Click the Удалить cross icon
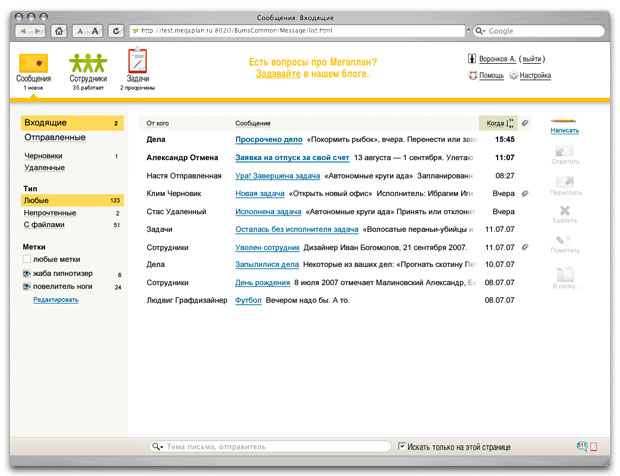Screen dimensions: 620x476 coord(564,212)
